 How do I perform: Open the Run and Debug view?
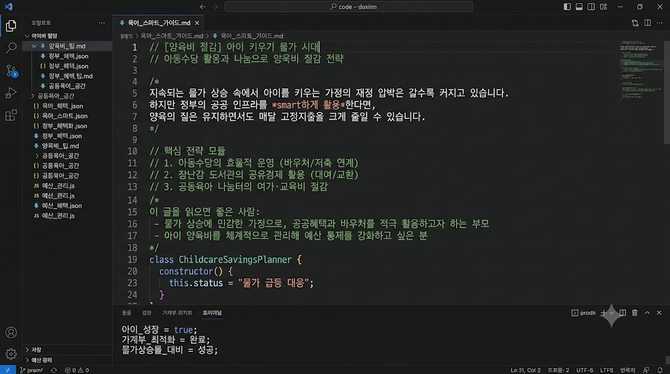pos(11,93)
